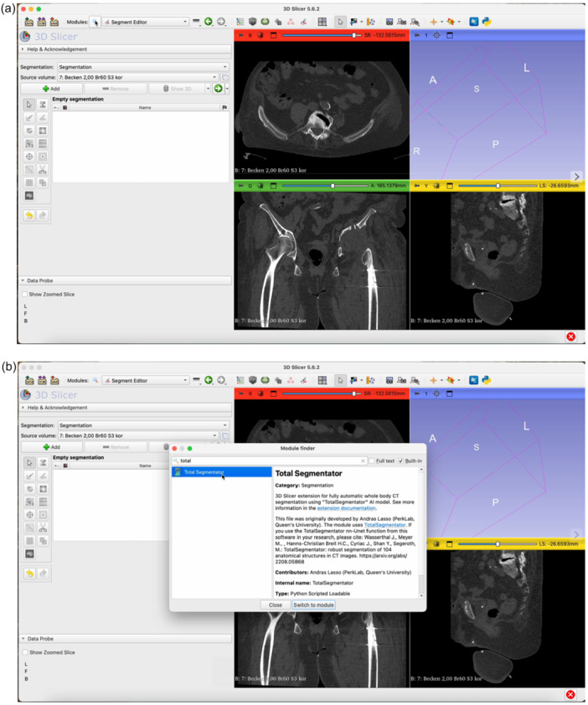
Task: Collapse the Data Probe section in panel (b)
Action: point(126,639)
